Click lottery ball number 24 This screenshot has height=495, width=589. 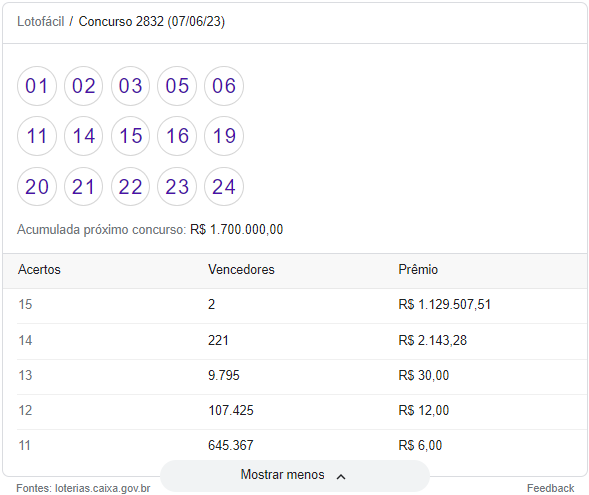[224, 186]
